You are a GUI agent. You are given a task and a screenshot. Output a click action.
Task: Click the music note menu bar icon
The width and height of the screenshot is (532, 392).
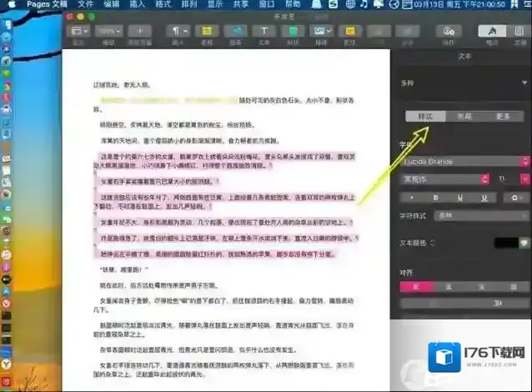pyautogui.click(x=364, y=4)
